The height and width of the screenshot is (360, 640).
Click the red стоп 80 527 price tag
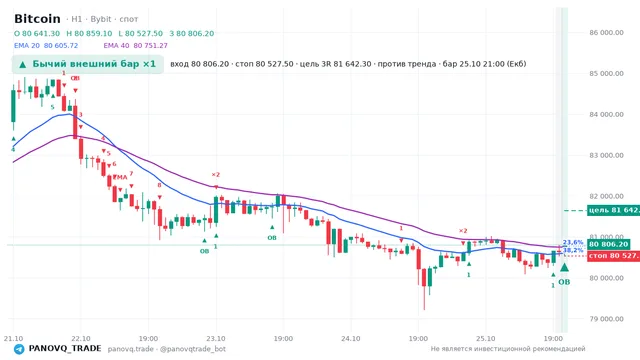(613, 256)
